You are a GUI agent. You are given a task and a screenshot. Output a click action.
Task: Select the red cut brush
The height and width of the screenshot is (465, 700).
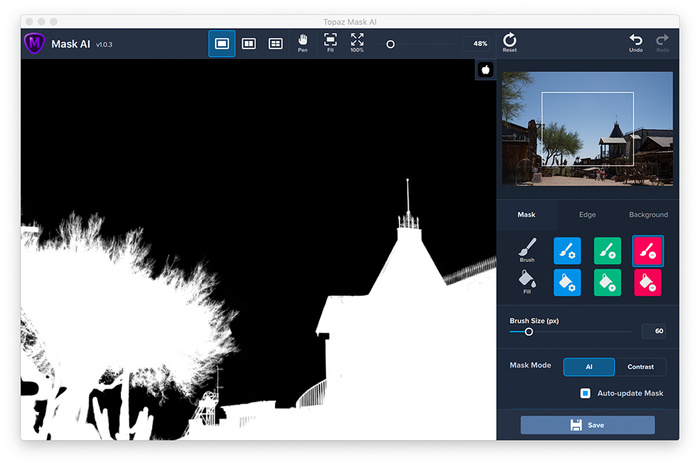pos(648,251)
